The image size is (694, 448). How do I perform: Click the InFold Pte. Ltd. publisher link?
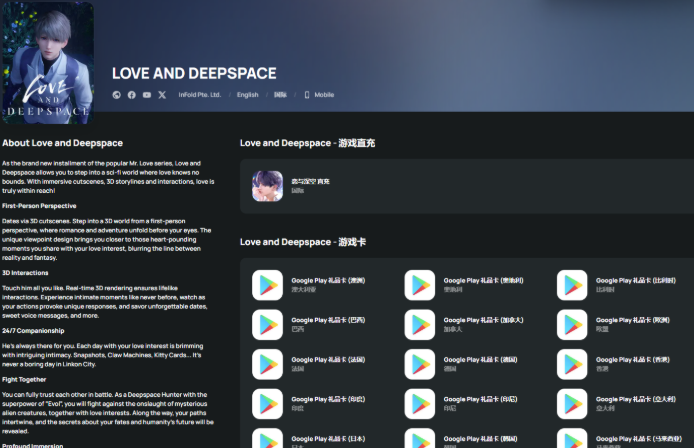coord(198,95)
